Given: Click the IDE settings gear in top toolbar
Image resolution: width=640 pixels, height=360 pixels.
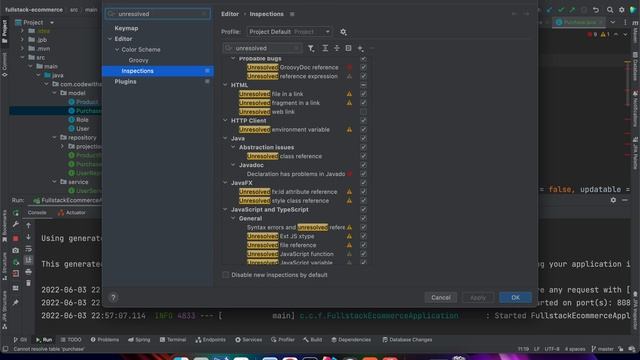Looking at the screenshot, I should point(622,10).
